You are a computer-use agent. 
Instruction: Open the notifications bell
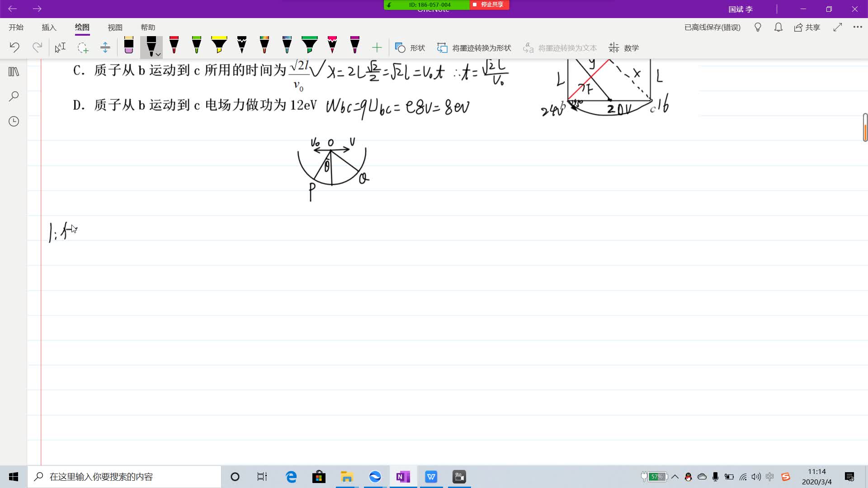point(778,27)
